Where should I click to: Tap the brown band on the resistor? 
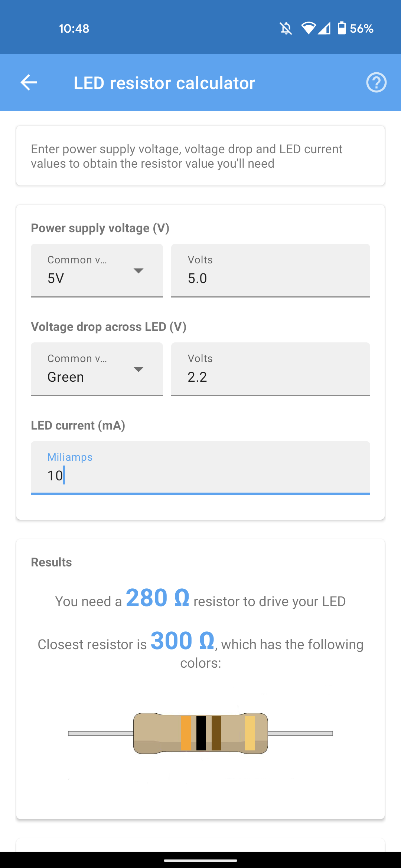[x=216, y=733]
